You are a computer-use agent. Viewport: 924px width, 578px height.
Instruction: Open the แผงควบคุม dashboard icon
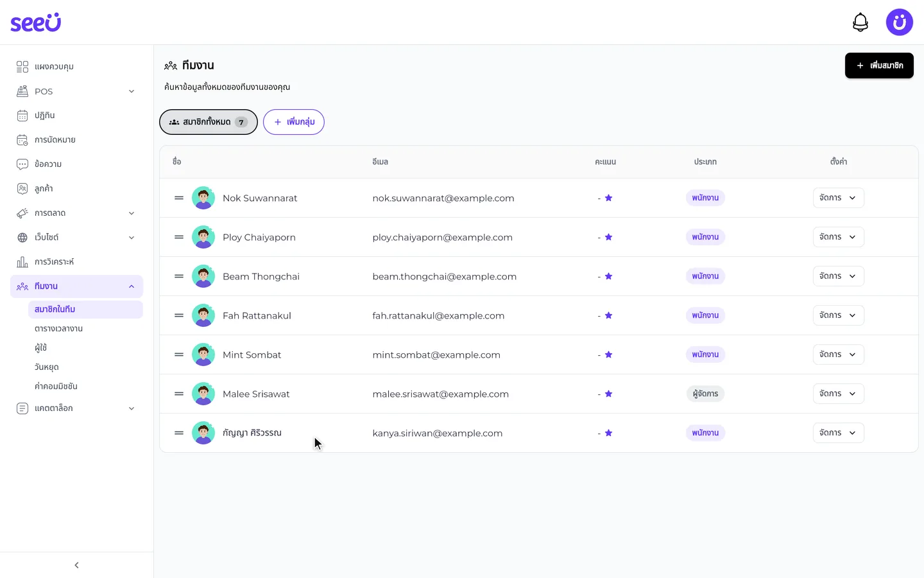tap(22, 67)
